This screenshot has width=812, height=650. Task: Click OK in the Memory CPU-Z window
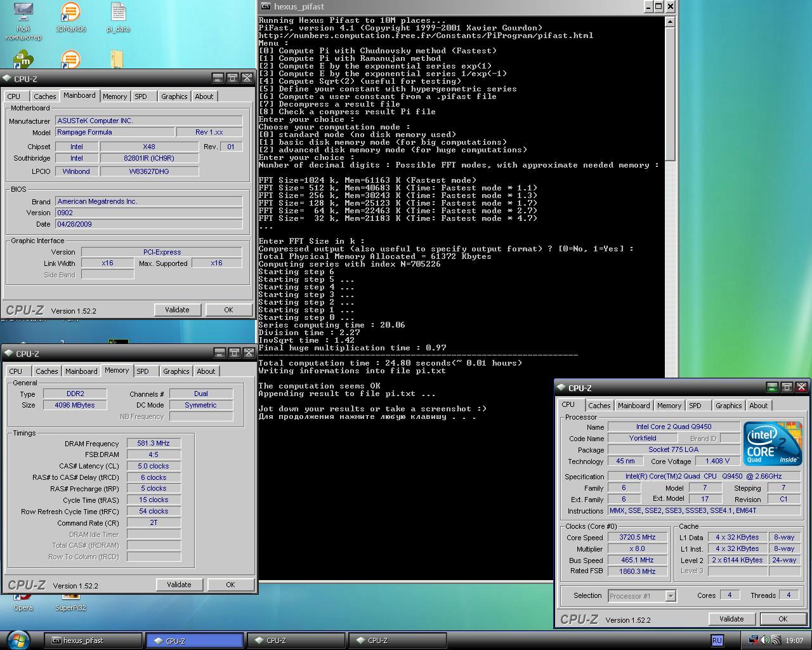click(x=230, y=585)
